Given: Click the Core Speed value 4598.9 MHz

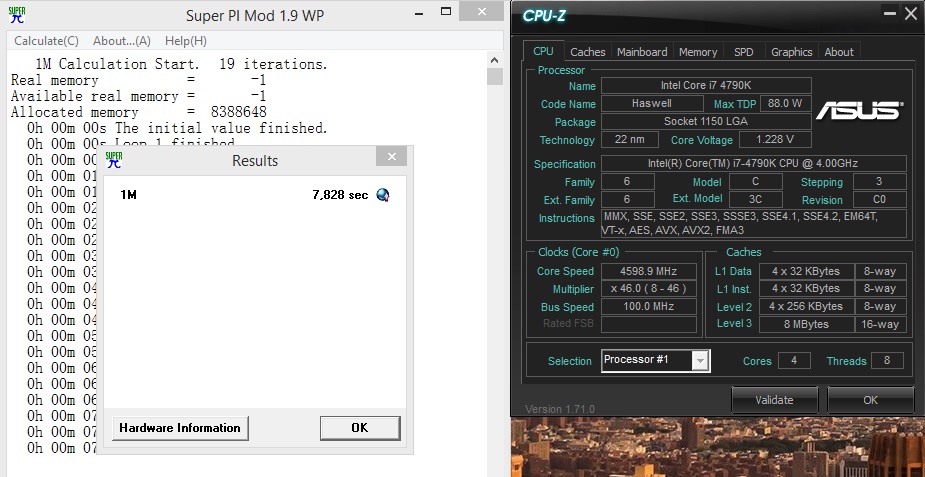Looking at the screenshot, I should point(648,271).
